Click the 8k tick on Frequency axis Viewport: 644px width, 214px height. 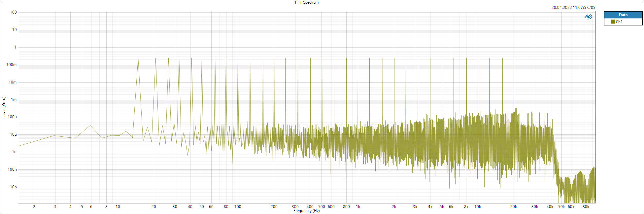tap(466, 207)
